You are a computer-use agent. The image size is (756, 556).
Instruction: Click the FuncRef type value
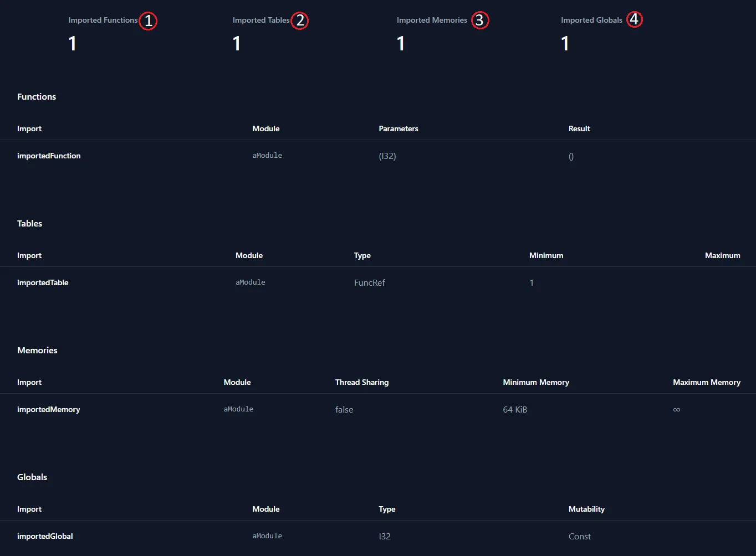point(369,282)
